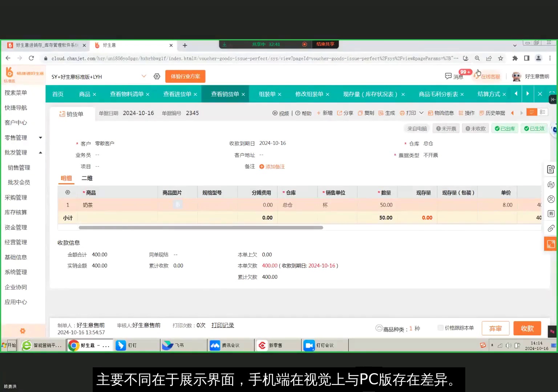Click the 复制 copy voucher icon
Viewport: 558px width, 392px height.
tap(365, 113)
